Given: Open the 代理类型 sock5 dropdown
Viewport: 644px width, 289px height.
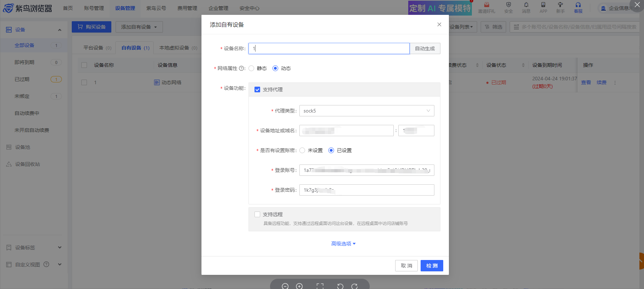Looking at the screenshot, I should pyautogui.click(x=367, y=111).
